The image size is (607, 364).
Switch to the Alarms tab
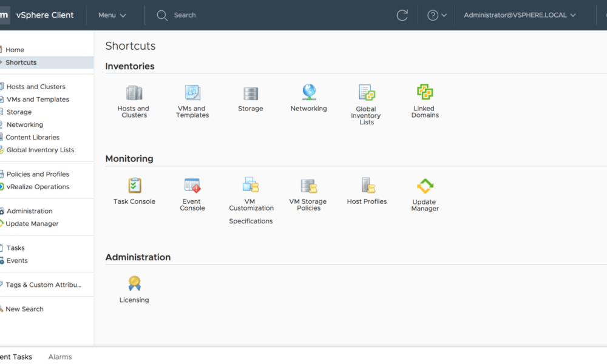[x=59, y=357]
